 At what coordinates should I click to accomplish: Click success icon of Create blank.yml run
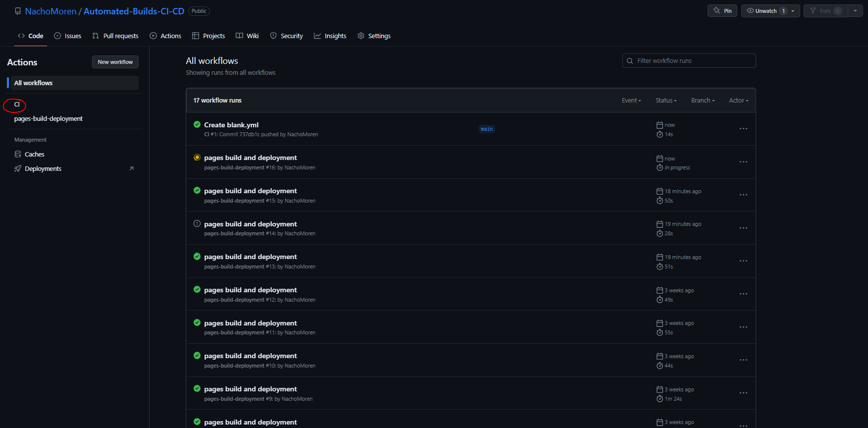(x=197, y=124)
